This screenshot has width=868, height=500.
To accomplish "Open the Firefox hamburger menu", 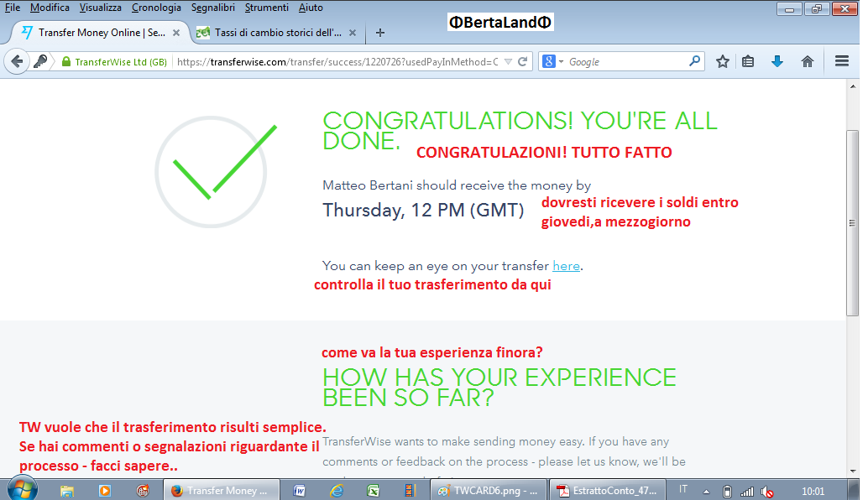I will tap(841, 61).
